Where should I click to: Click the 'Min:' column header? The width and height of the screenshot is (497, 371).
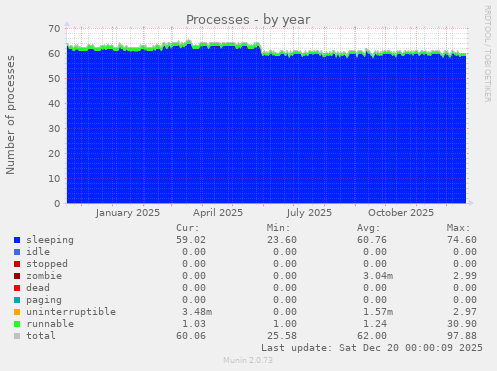[x=278, y=228]
